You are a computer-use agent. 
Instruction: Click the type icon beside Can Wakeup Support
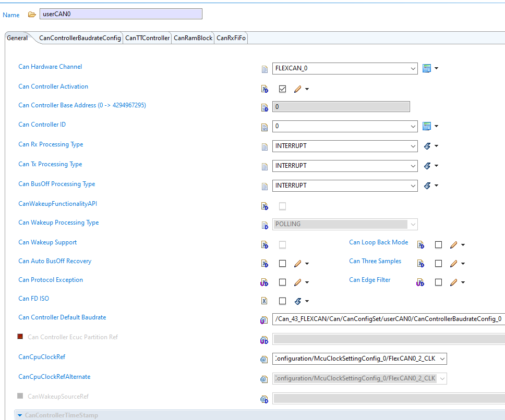264,245
